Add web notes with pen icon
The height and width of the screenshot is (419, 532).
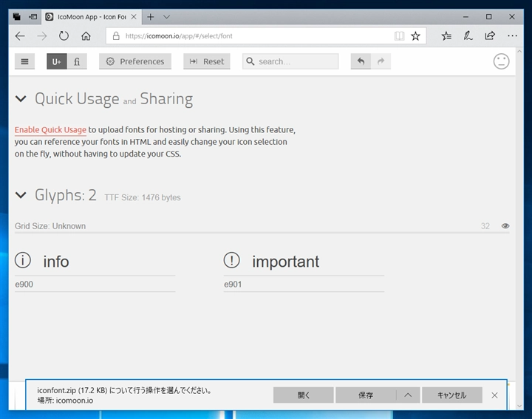(468, 36)
